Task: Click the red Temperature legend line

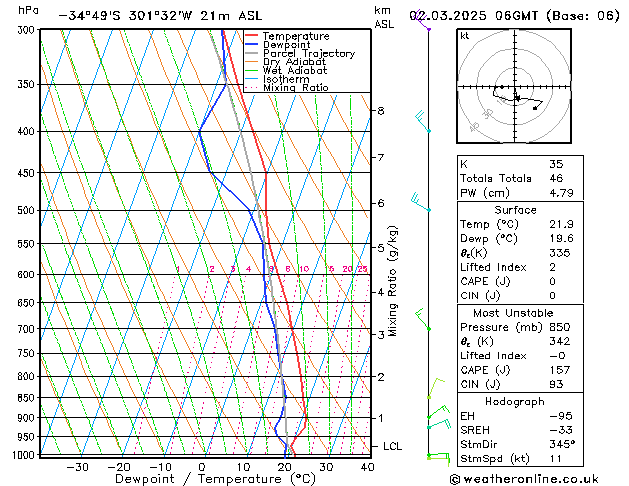Action: tap(251, 36)
